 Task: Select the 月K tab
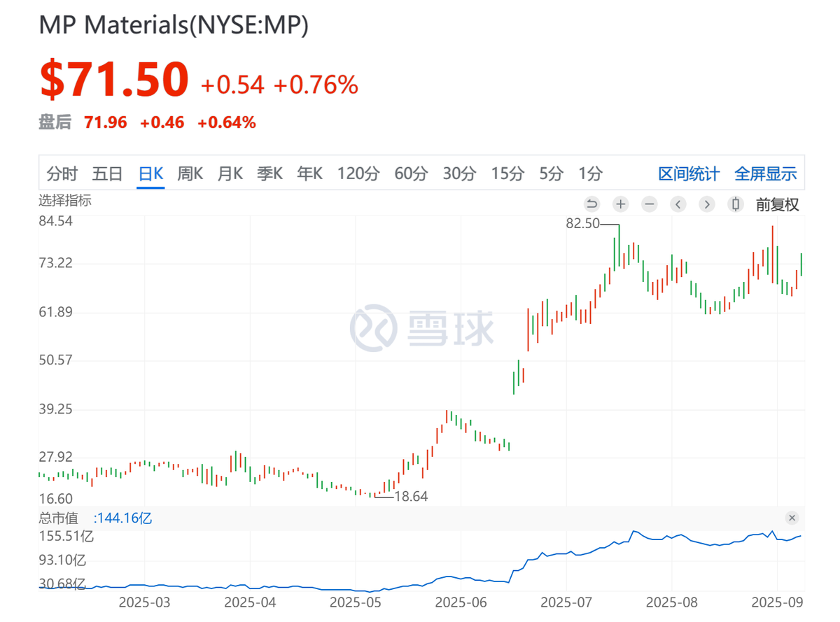[x=230, y=174]
